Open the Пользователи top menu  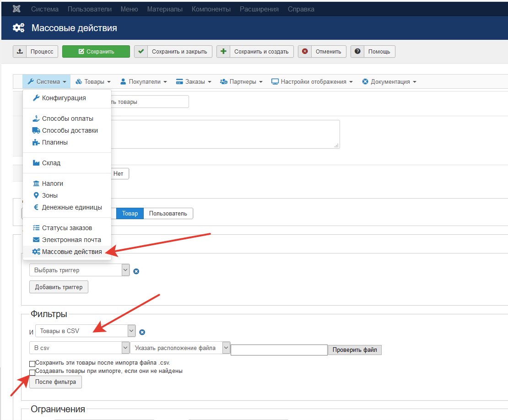click(89, 9)
